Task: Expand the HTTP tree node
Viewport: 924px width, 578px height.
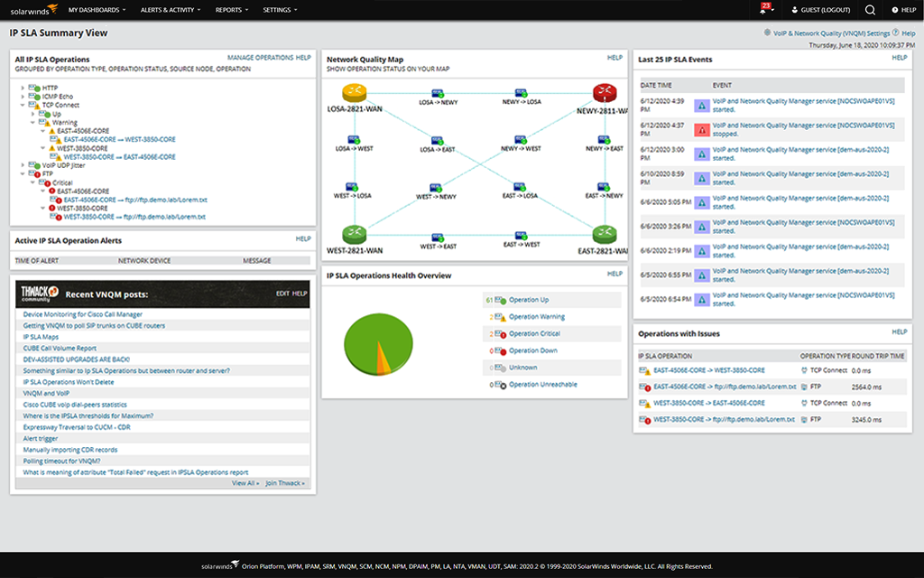Action: 22,88
